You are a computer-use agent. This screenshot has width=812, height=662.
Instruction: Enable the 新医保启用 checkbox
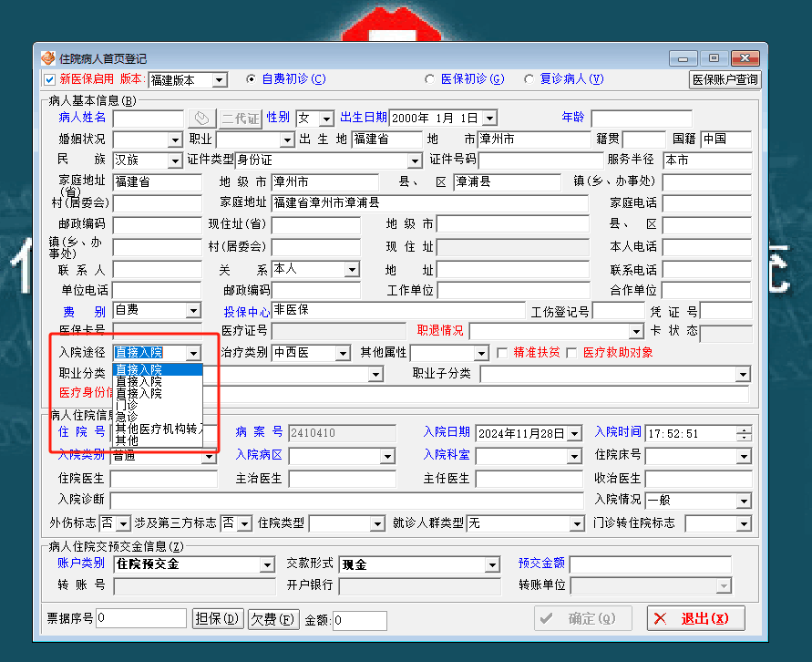[x=50, y=79]
